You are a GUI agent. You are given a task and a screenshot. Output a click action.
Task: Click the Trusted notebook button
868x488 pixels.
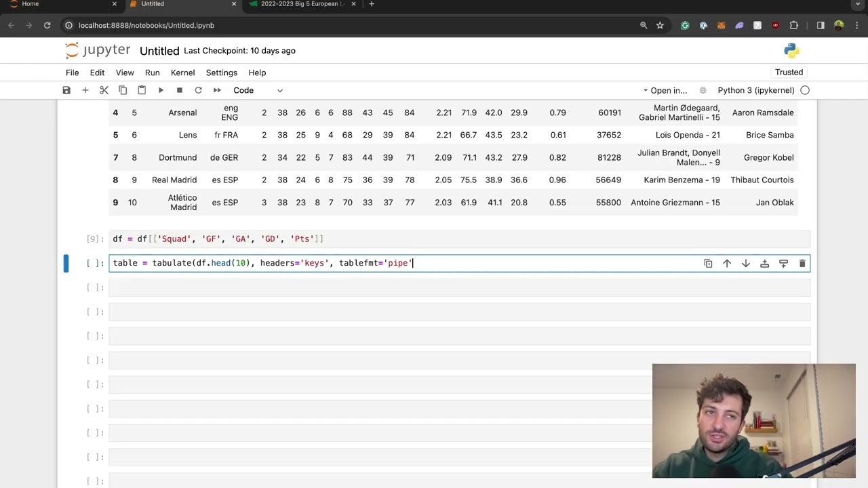[x=789, y=73]
